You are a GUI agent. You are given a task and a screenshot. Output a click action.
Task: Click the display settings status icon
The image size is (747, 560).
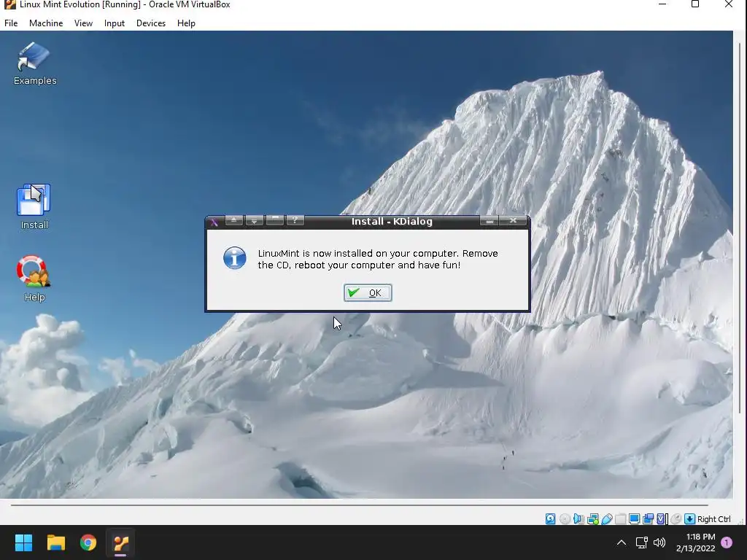[634, 519]
